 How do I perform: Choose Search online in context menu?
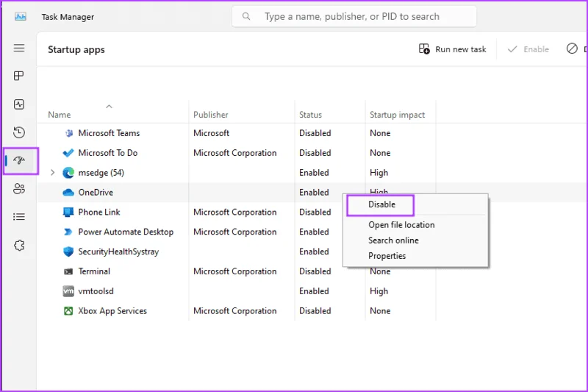[393, 240]
